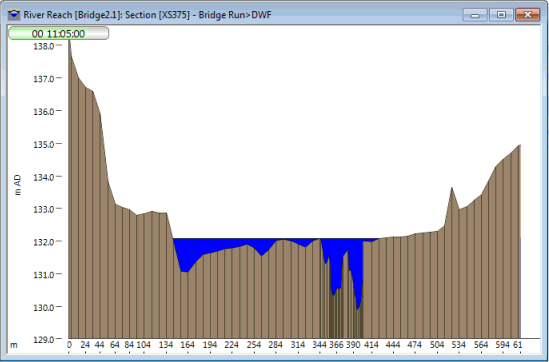The image size is (549, 362).
Task: Click the river section window icon
Action: 14,15
